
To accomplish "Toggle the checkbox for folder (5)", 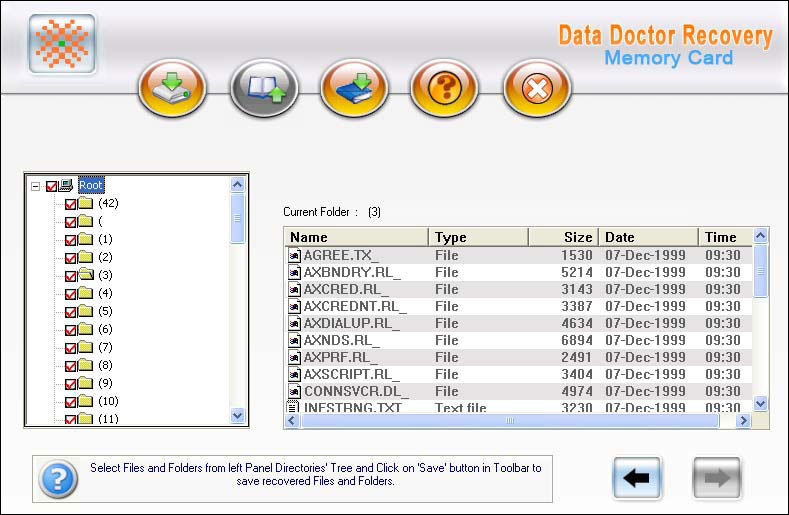I will [70, 312].
